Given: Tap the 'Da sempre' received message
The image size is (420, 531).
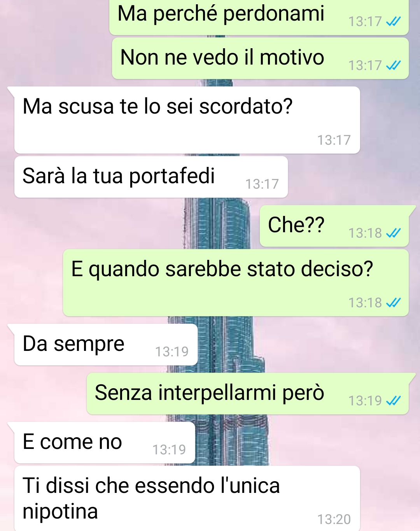Looking at the screenshot, I should tap(106, 345).
